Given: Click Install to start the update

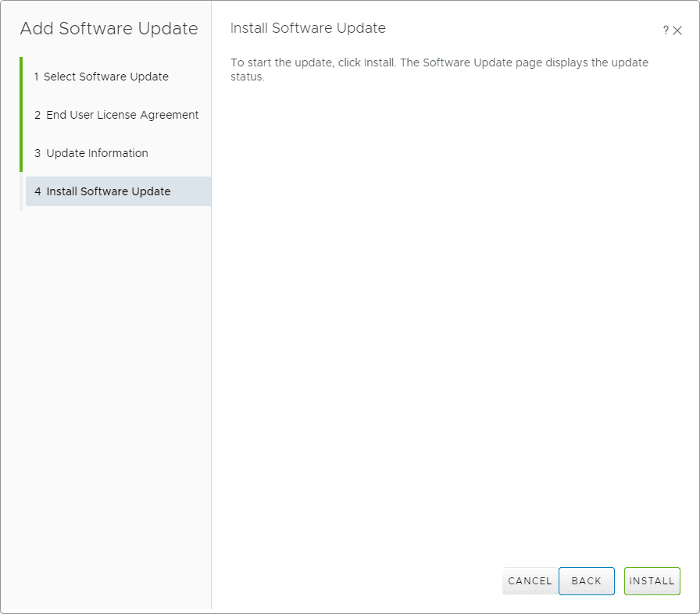Looking at the screenshot, I should point(652,581).
